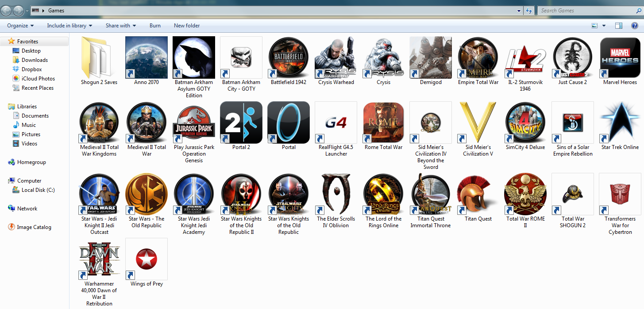Open the Share with dropdown

pyautogui.click(x=121, y=26)
